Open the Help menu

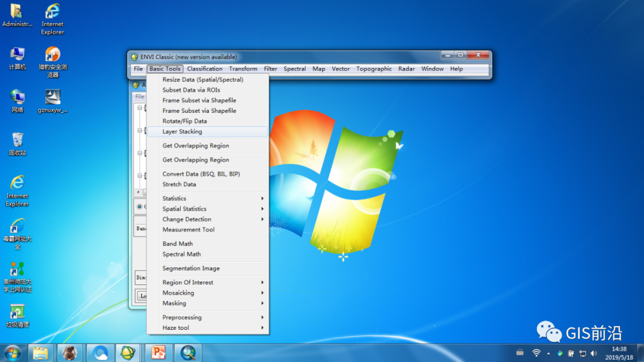click(x=456, y=69)
